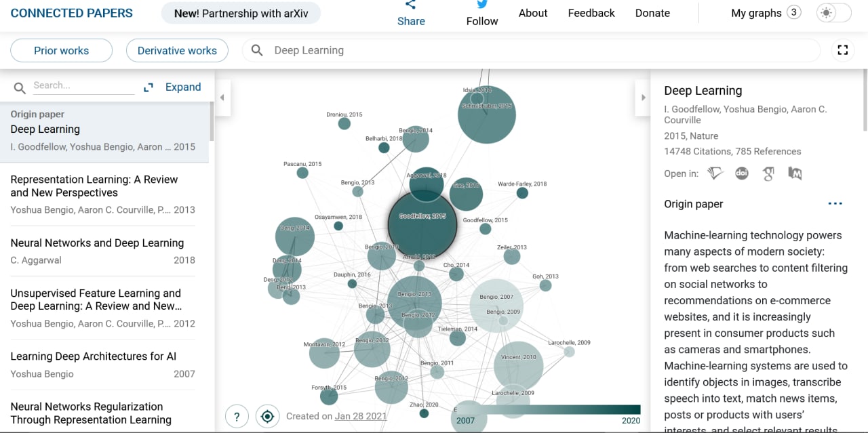Click the Tieleman, 2014 node
The width and height of the screenshot is (868, 433).
point(458,337)
